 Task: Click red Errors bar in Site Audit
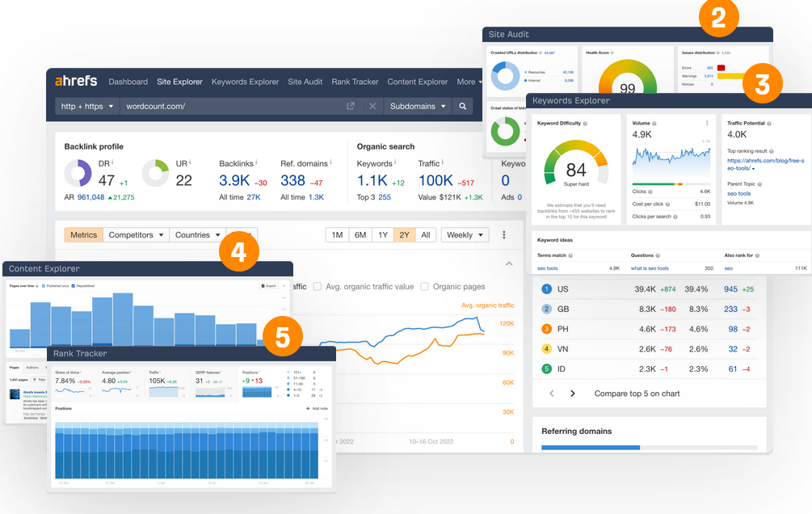coord(721,68)
